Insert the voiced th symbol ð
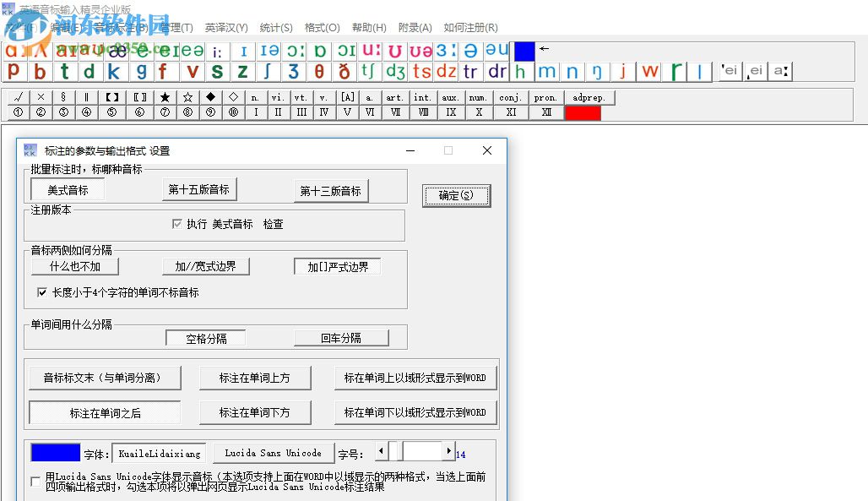This screenshot has width=868, height=501. (x=343, y=73)
